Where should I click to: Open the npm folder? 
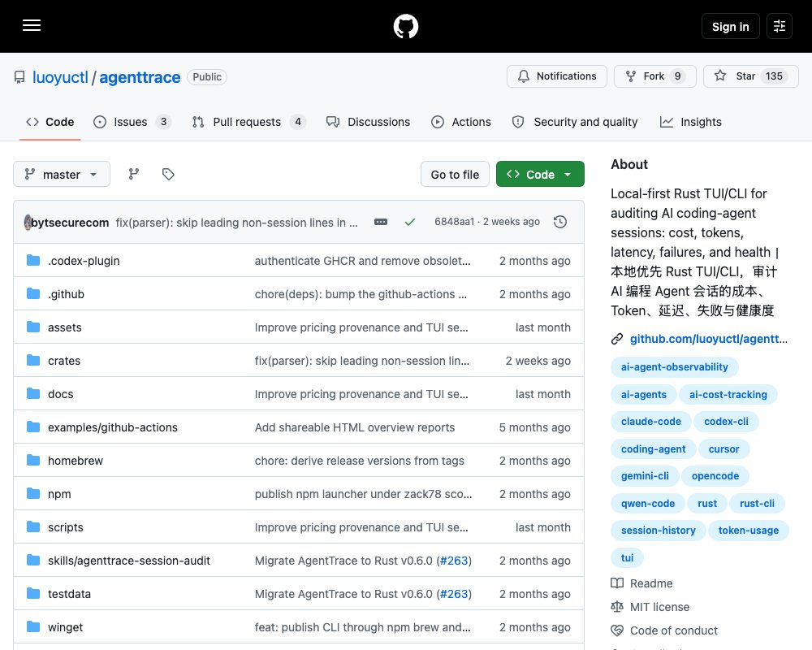pos(59,494)
